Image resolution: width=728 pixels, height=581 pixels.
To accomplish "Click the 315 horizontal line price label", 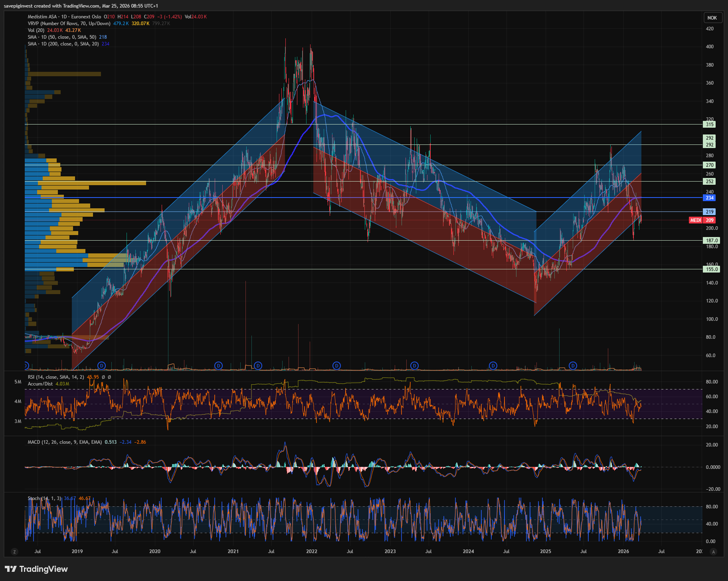I will pyautogui.click(x=710, y=125).
